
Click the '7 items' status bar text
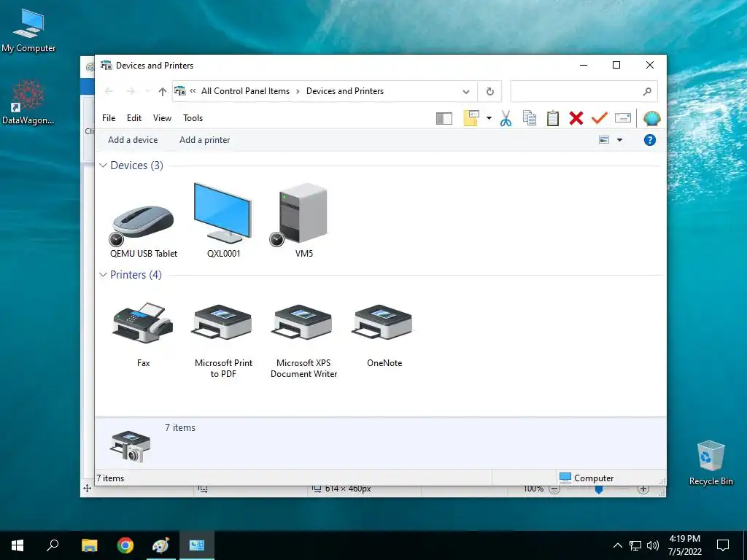110,478
